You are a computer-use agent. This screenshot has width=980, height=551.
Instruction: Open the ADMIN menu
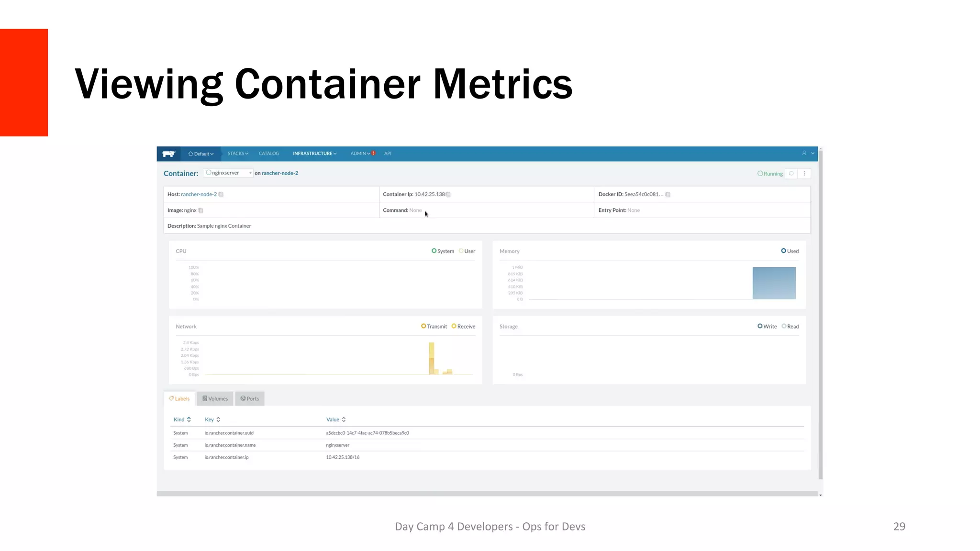point(360,154)
